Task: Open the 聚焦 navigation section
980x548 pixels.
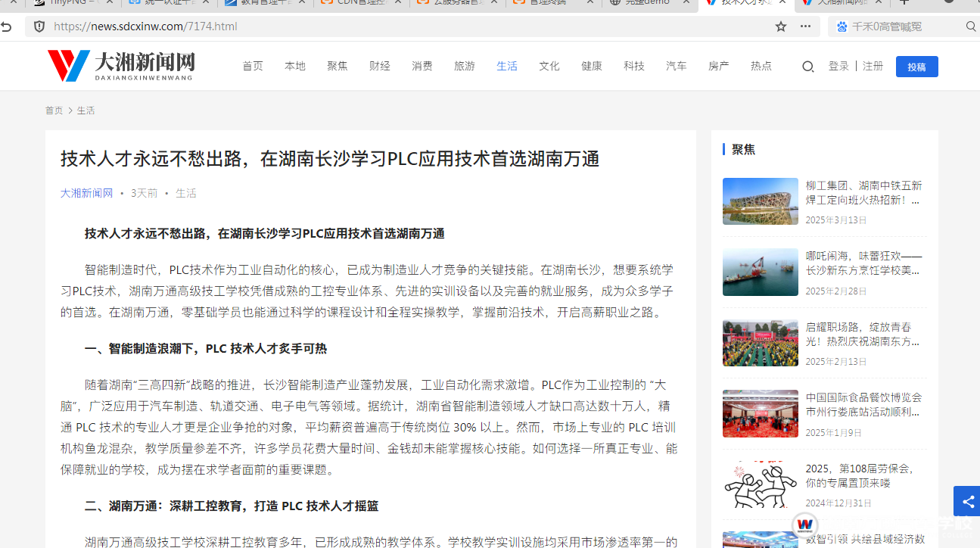Action: 338,67
